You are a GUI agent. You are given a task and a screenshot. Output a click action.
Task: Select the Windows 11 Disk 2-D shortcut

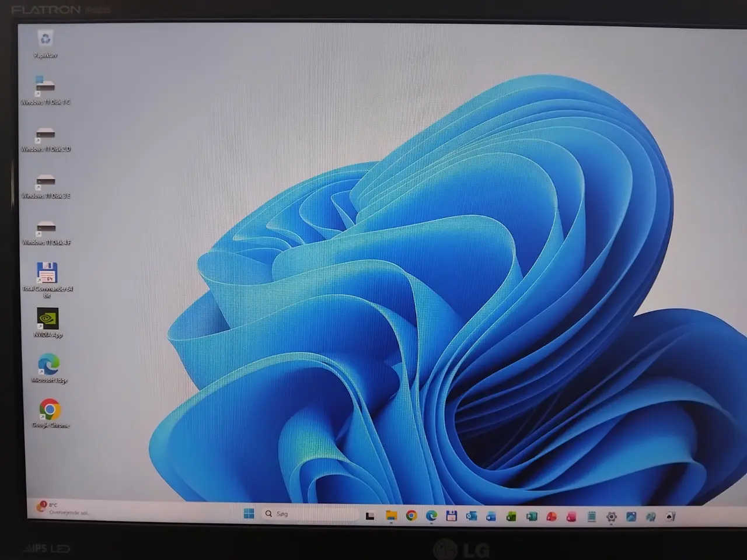46,138
